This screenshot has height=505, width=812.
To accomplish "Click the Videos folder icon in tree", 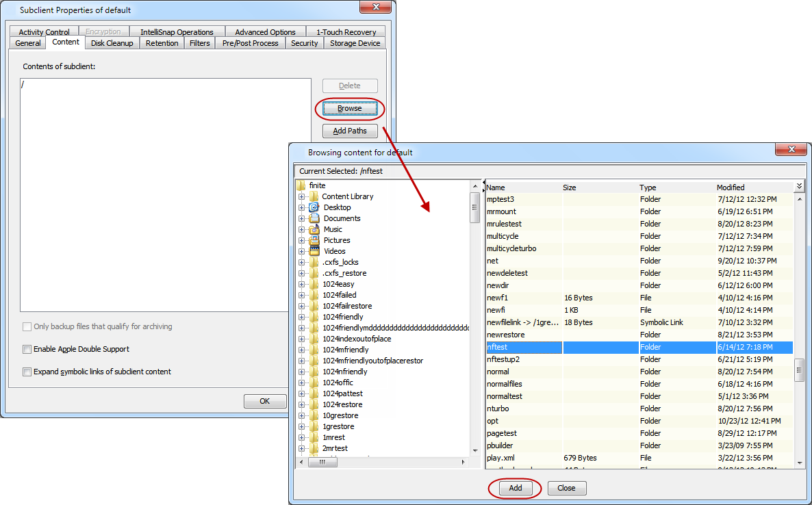I will [x=314, y=251].
